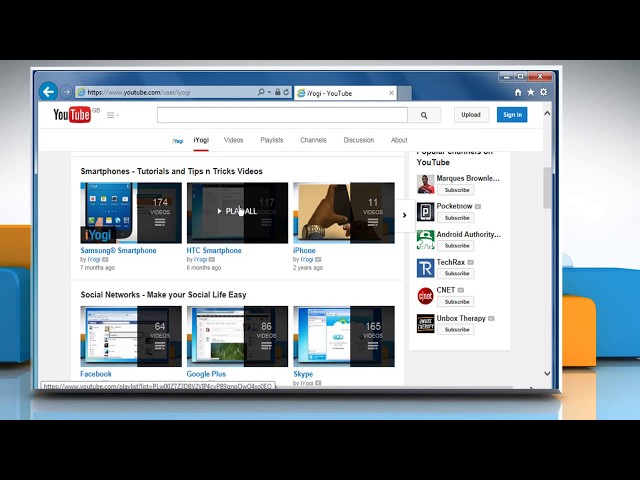Refresh the page with the reload icon
640x480 pixels.
pos(286,92)
